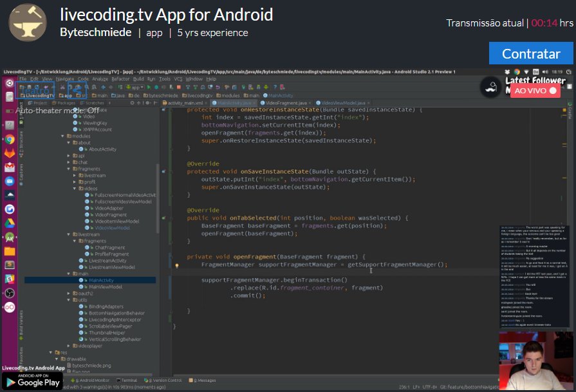Expand the chat folder
This screenshot has height=392, width=576.
tap(69, 162)
